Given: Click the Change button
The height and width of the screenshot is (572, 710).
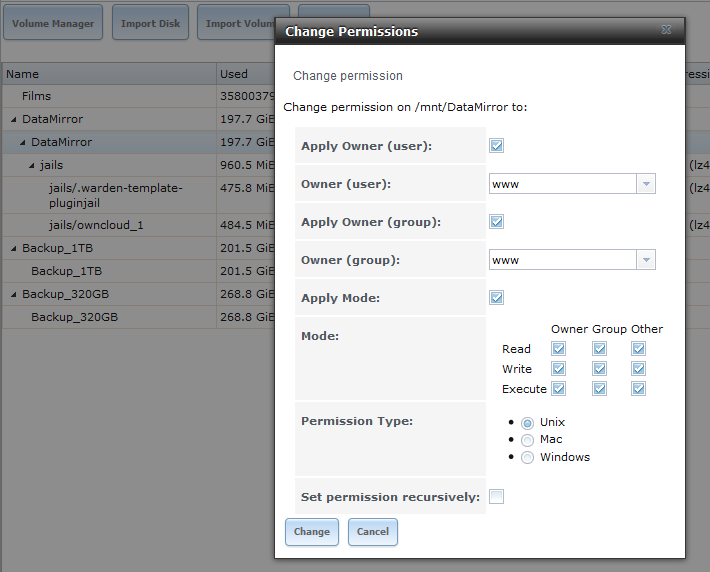Looking at the screenshot, I should point(312,532).
